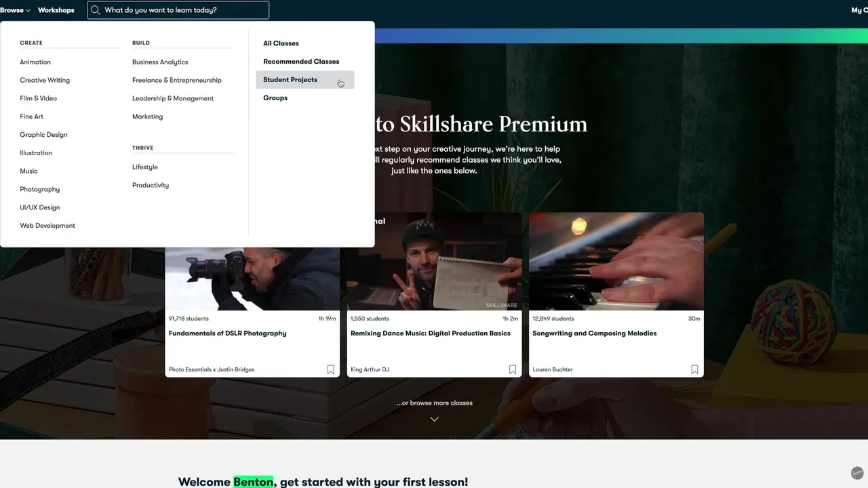868x488 pixels.
Task: Open the Songwriting class piano thumbnail
Action: [616, 262]
